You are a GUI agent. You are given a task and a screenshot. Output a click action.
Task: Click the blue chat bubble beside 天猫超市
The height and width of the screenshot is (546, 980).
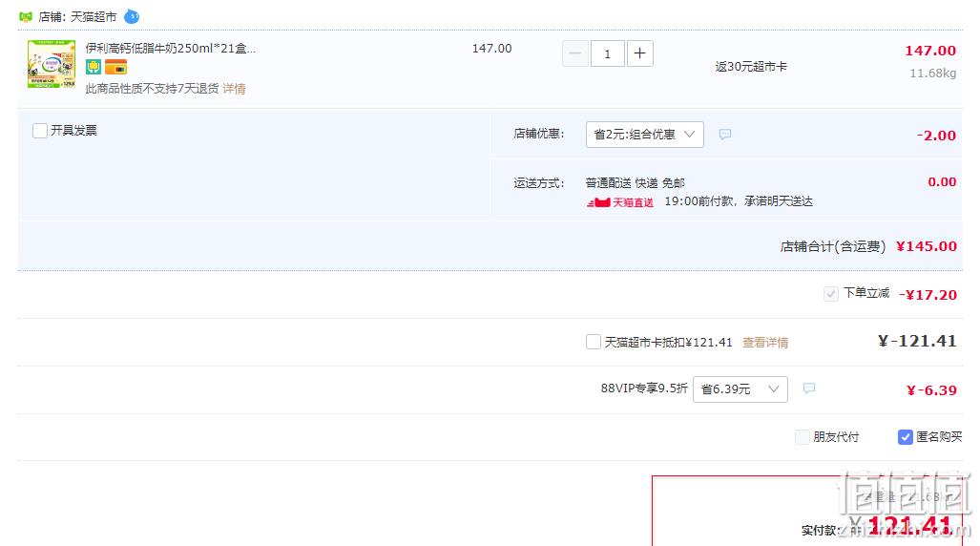tap(132, 16)
